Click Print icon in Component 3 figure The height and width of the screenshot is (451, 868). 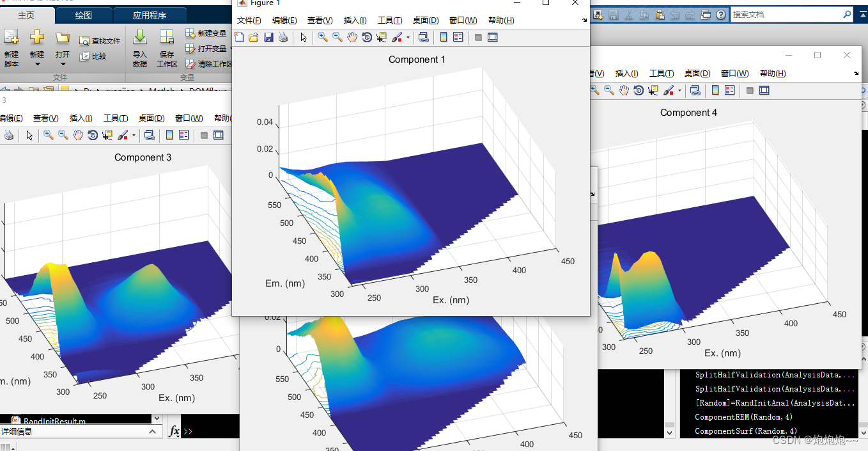(x=9, y=135)
